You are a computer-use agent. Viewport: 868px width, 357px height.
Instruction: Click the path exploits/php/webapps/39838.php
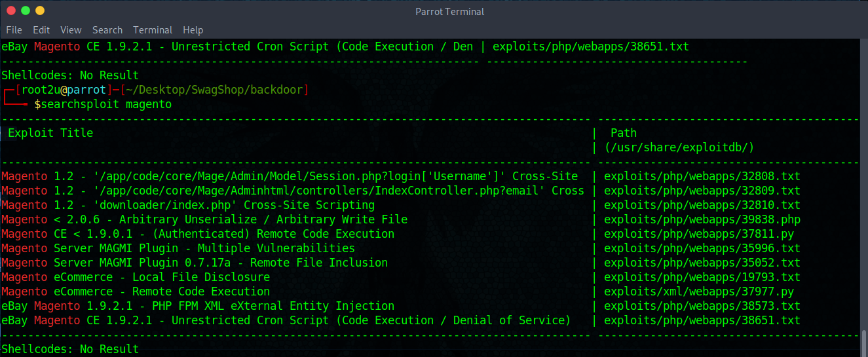[x=702, y=219]
